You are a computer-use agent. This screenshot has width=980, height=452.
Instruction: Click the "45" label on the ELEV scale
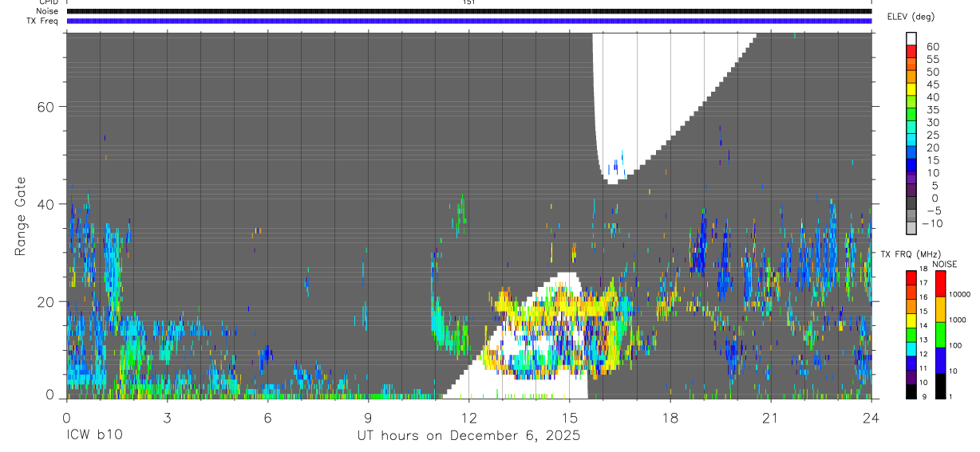[931, 85]
